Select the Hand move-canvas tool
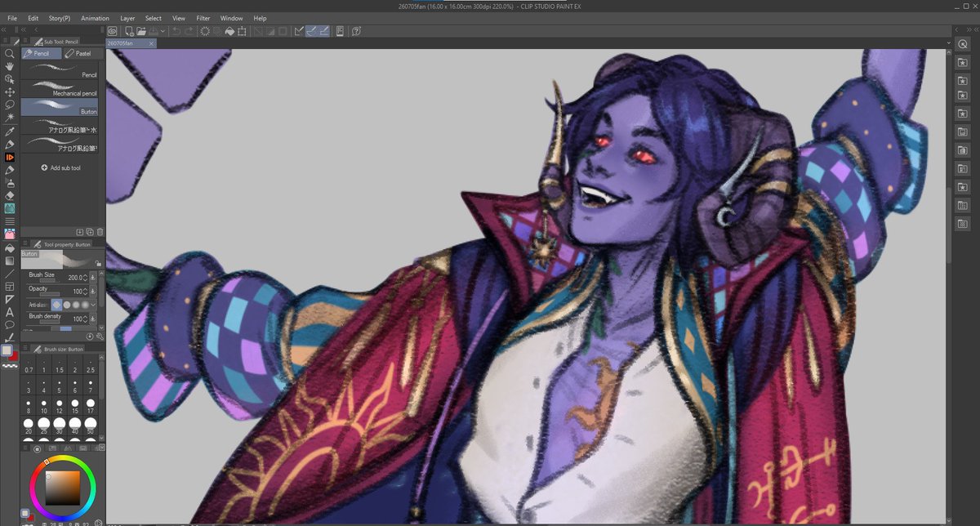The width and height of the screenshot is (980, 526). (10, 66)
